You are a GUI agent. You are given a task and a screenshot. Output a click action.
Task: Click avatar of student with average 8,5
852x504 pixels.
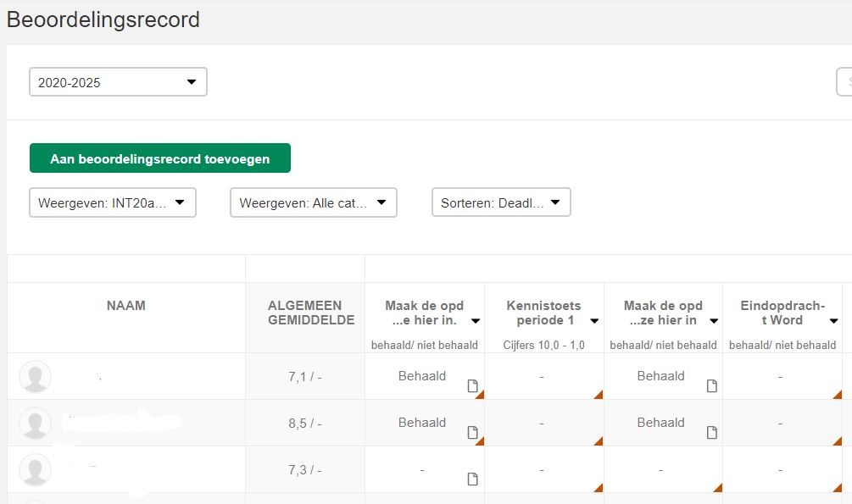(36, 423)
